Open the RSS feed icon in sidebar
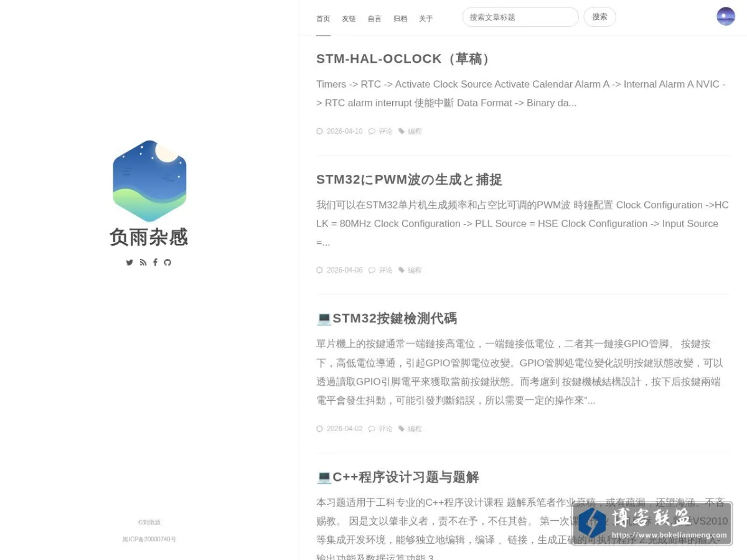The image size is (747, 560). (143, 263)
